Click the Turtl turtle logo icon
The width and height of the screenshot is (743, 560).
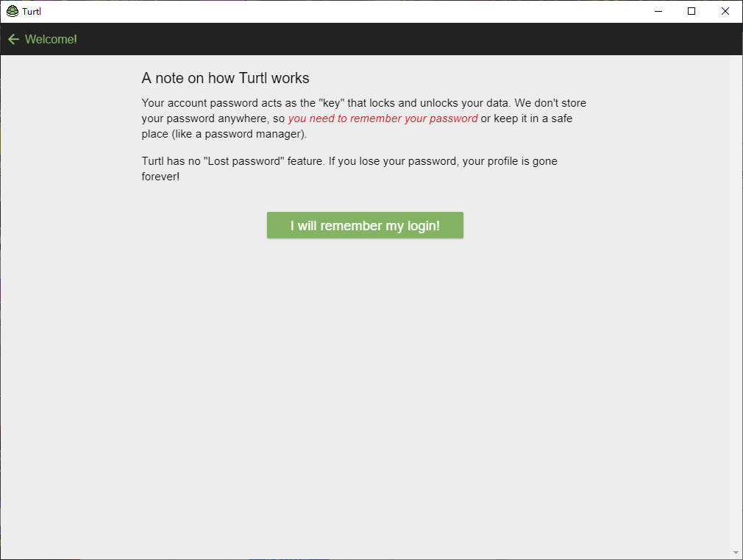tap(13, 11)
